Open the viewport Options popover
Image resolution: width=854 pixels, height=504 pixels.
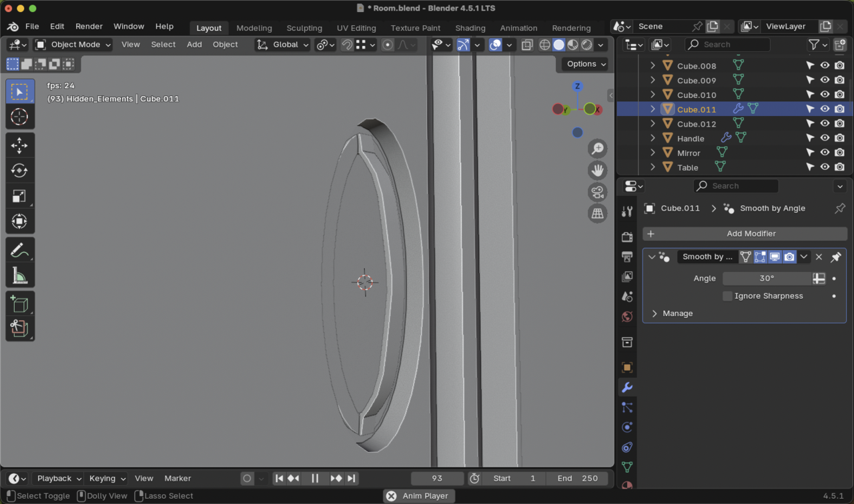[x=586, y=64]
